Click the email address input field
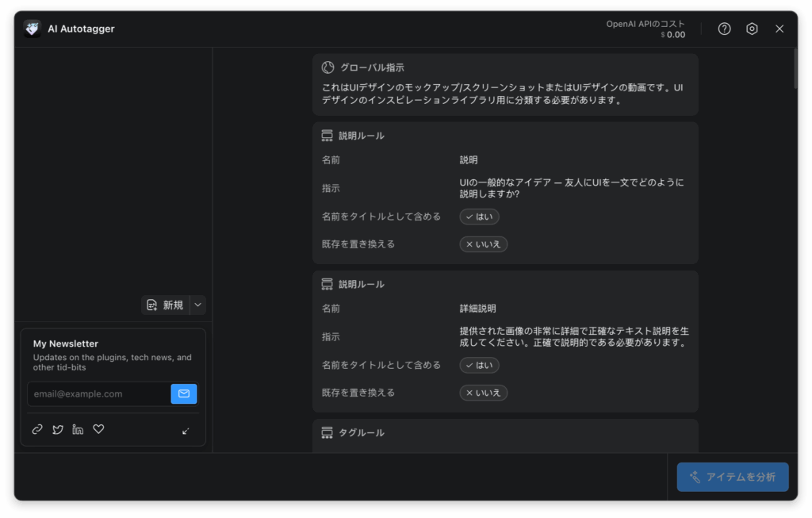This screenshot has width=812, height=518. coord(99,393)
